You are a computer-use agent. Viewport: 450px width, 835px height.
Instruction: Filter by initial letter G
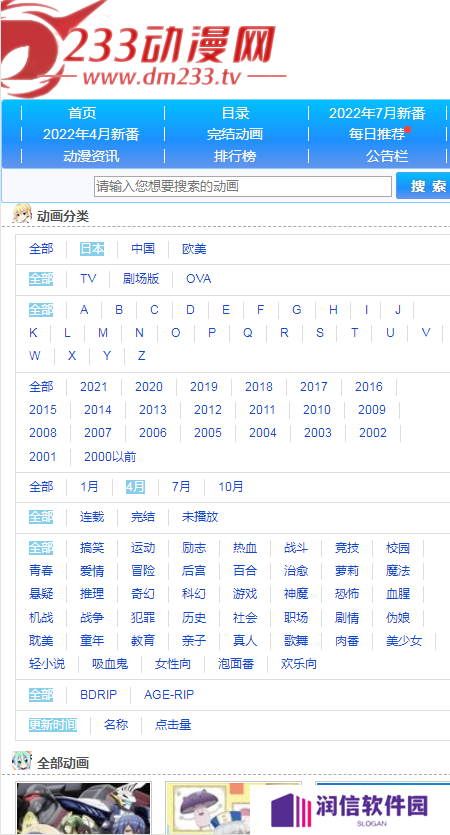click(x=297, y=310)
